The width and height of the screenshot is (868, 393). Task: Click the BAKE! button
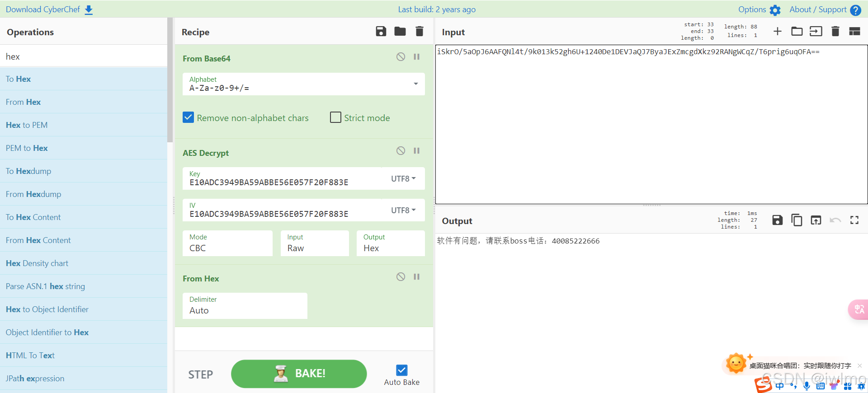click(x=299, y=374)
